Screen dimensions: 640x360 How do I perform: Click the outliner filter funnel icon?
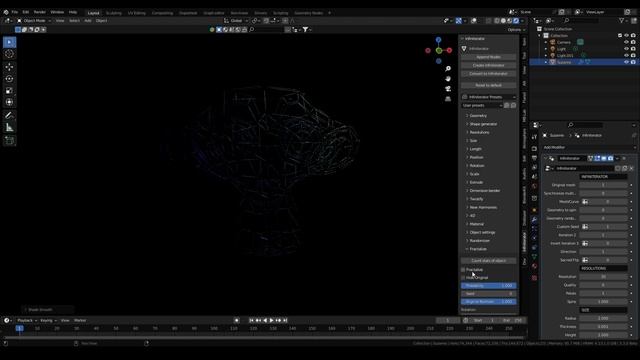(x=622, y=20)
